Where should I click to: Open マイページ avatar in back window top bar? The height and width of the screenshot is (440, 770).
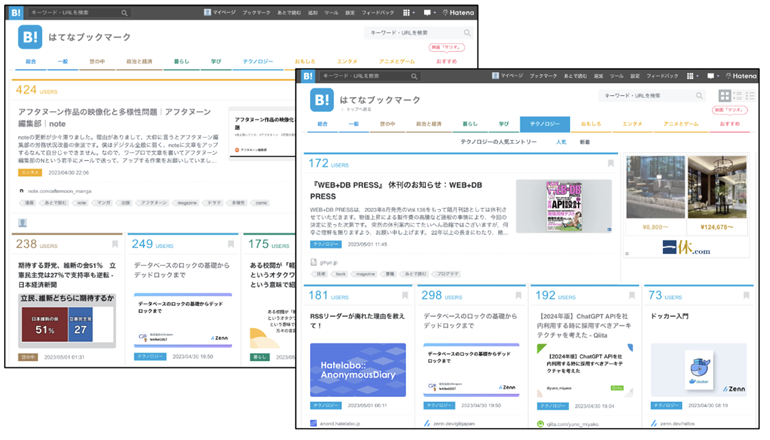pyautogui.click(x=207, y=12)
